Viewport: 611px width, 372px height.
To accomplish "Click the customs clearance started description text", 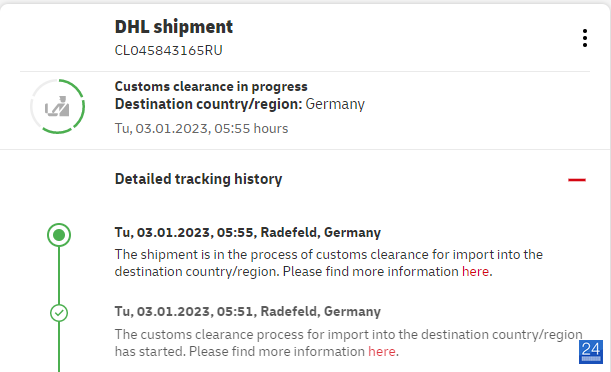I will pos(348,343).
